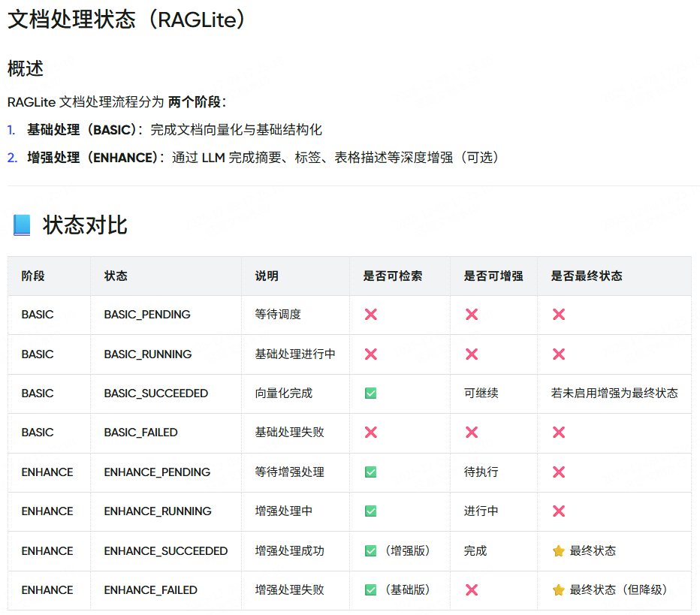Click the green checkmark labeled （增强版）
700x615 pixels.
[x=370, y=550]
